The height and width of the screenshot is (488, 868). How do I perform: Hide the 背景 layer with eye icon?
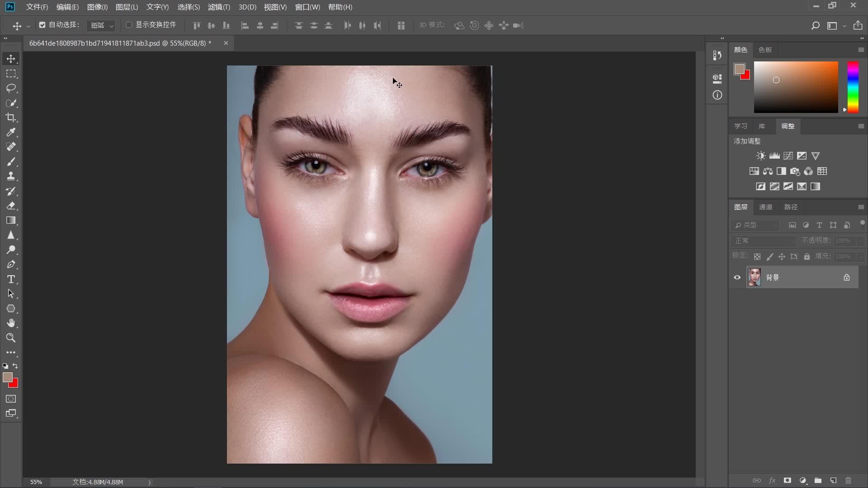(737, 277)
